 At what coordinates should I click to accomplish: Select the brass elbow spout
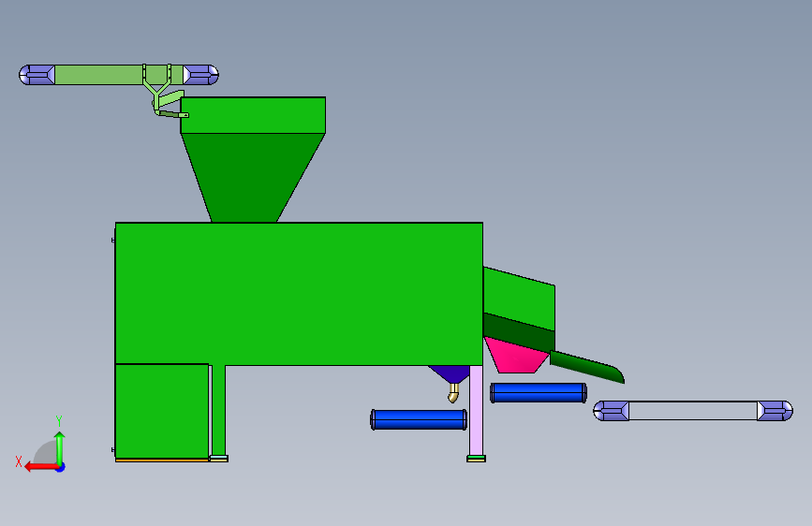(453, 393)
